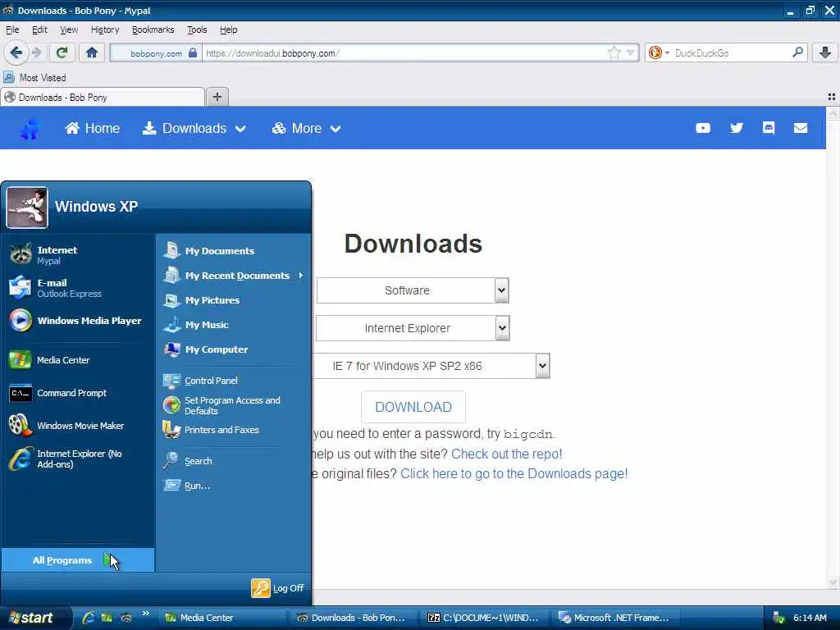840x630 pixels.
Task: Click Log Off in the Start menu
Action: (277, 588)
